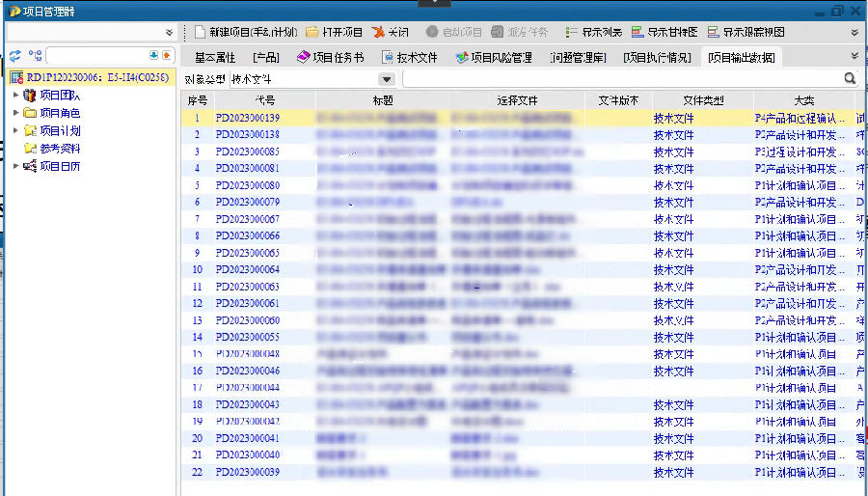Switch to the [产品] tab
The width and height of the screenshot is (868, 496).
coord(266,57)
